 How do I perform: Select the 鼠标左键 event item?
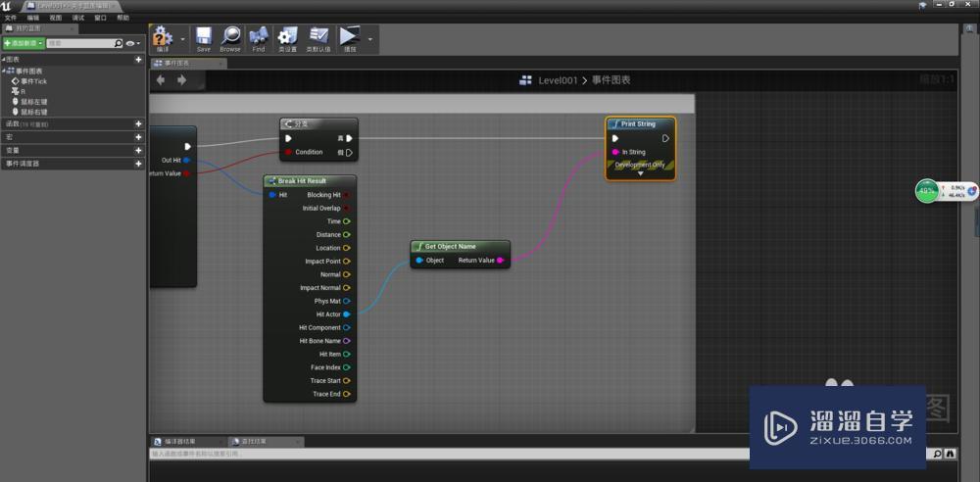pyautogui.click(x=29, y=101)
